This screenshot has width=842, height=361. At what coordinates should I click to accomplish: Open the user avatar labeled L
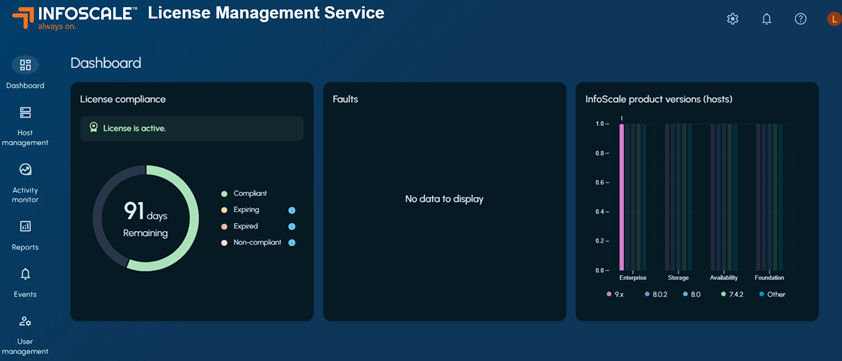834,19
